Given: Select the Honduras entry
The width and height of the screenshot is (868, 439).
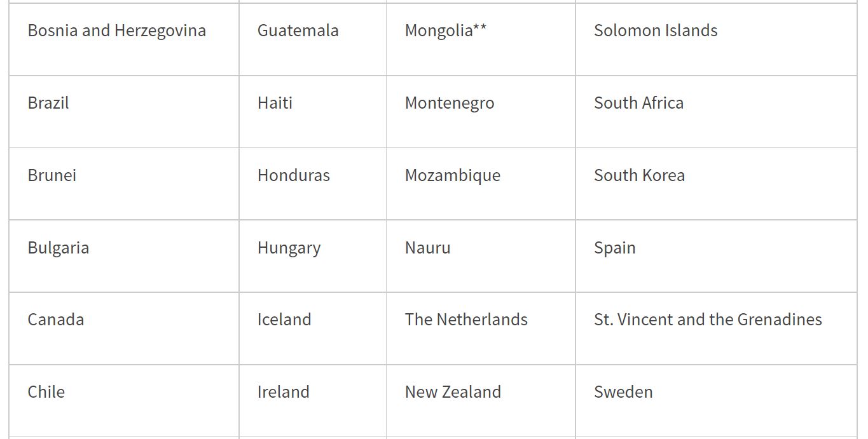Looking at the screenshot, I should click(294, 175).
